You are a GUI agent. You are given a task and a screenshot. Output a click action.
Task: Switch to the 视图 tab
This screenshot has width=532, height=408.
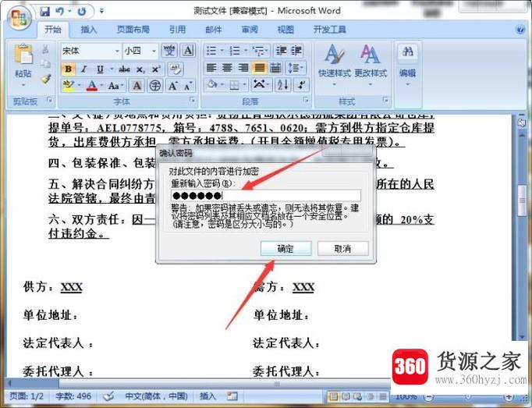point(286,30)
